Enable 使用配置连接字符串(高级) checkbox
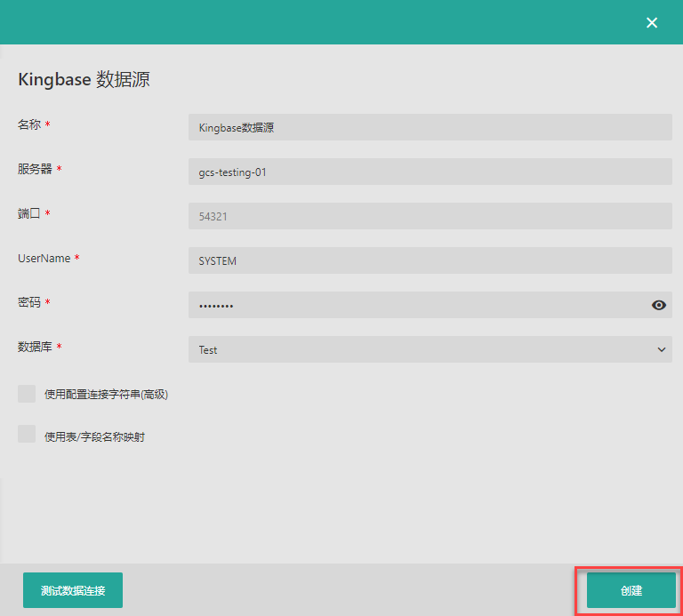Viewport: 683px width, 616px height. pyautogui.click(x=27, y=394)
